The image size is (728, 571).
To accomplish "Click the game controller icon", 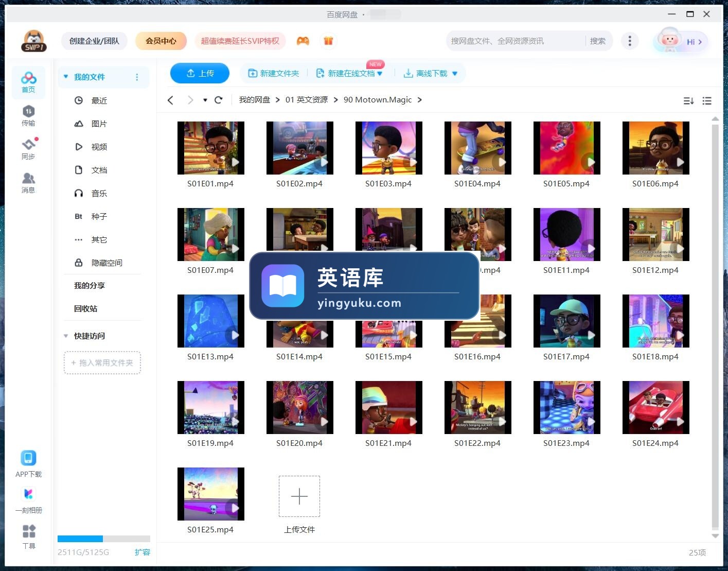I will tap(303, 41).
